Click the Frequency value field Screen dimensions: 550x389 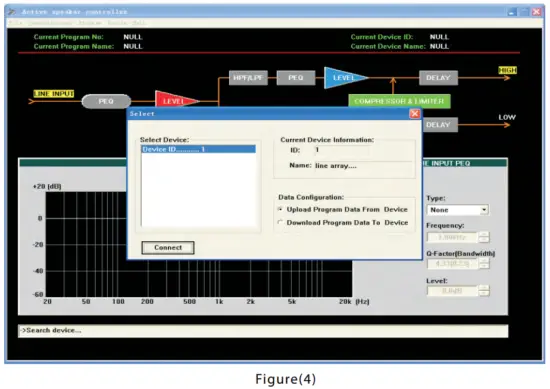click(x=452, y=237)
